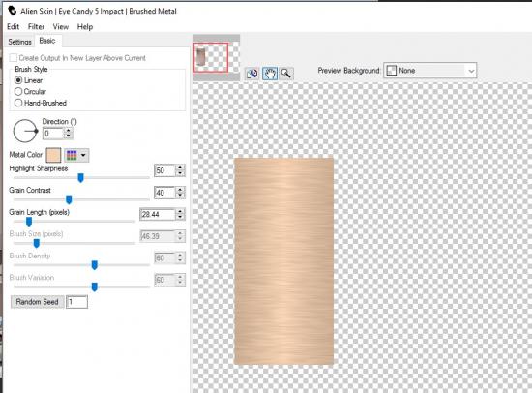Select the Hand-Brushed brush style
Viewport: 532px width, 393px height.
tap(18, 103)
